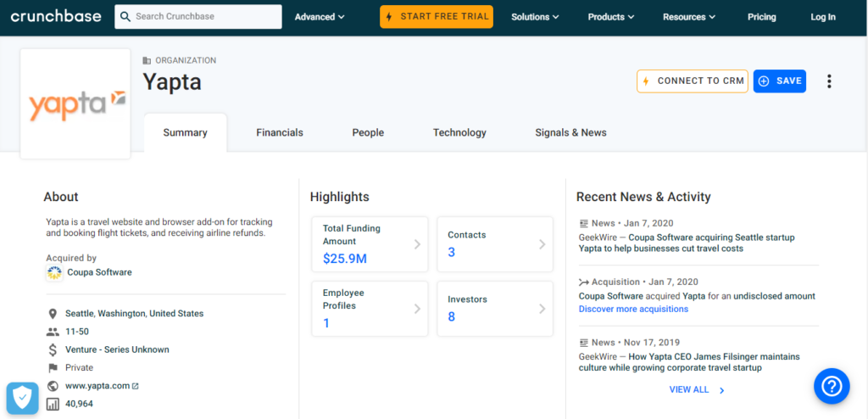
Task: Click the shield privacy badge icon
Action: pyautogui.click(x=23, y=398)
